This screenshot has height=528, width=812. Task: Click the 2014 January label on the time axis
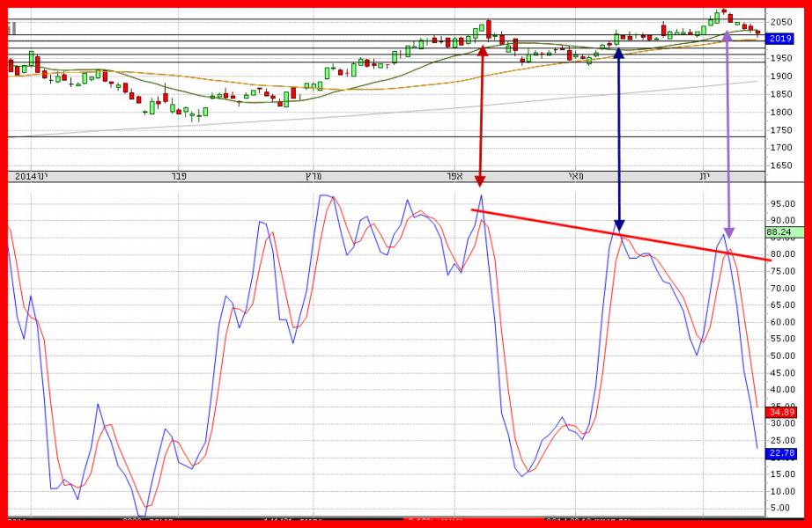click(31, 176)
